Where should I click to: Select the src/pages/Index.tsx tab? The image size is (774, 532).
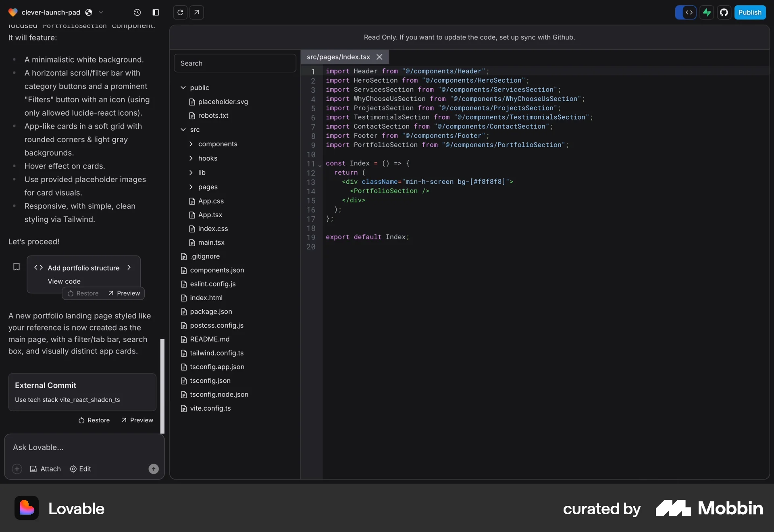(338, 57)
